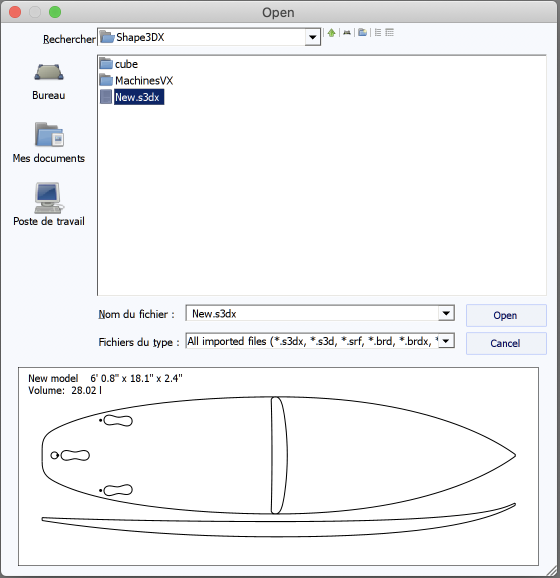Select the MachinesVX folder
The image size is (560, 578).
136,80
